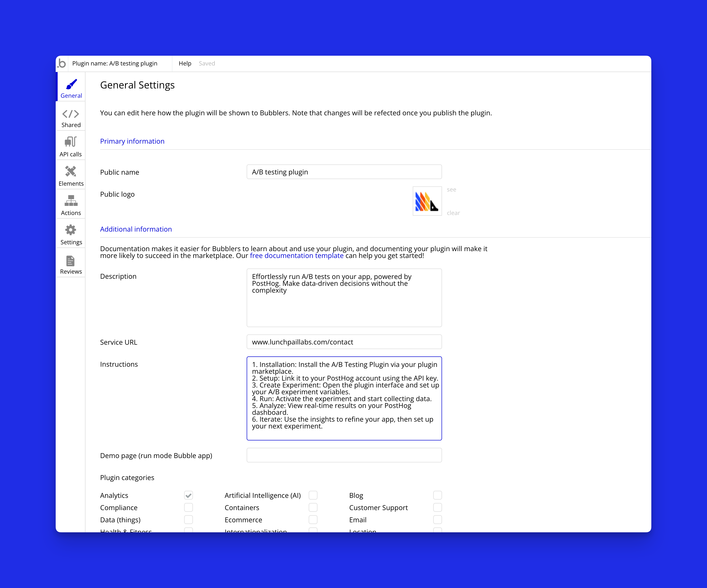
Task: Open the Elements section icon
Action: click(71, 171)
